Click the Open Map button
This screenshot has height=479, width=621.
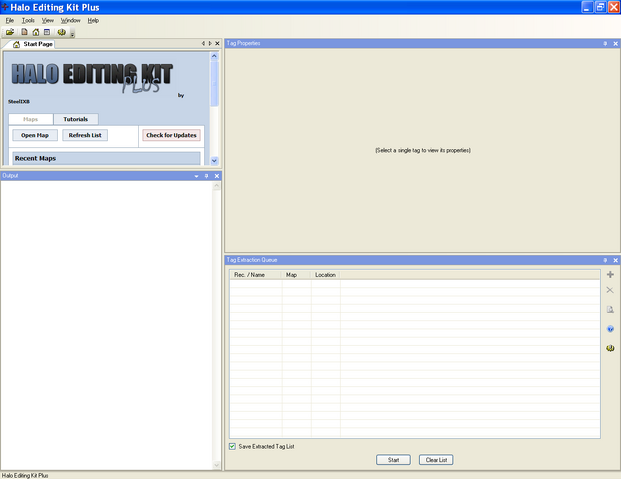[x=35, y=135]
